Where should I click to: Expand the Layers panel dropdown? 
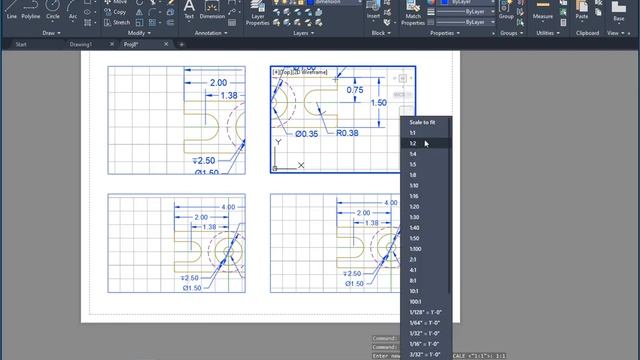[x=304, y=33]
